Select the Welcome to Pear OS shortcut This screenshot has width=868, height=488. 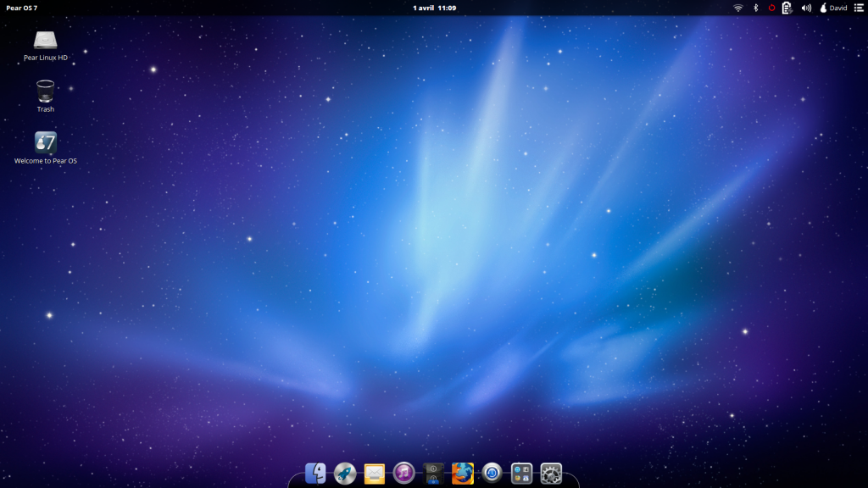tap(46, 142)
